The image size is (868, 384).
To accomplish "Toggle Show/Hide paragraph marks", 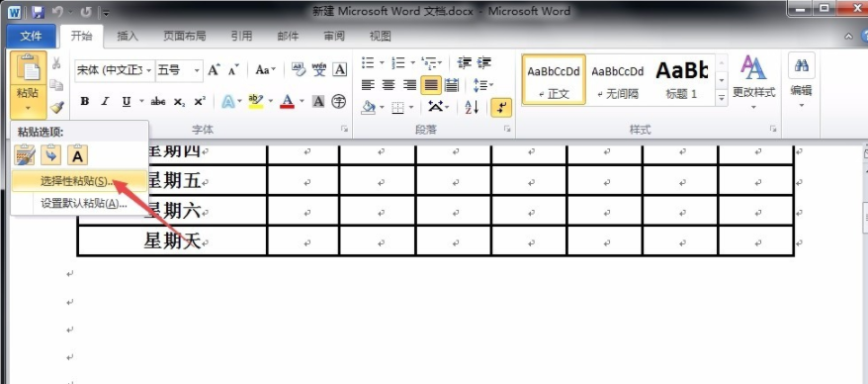I will click(x=501, y=107).
